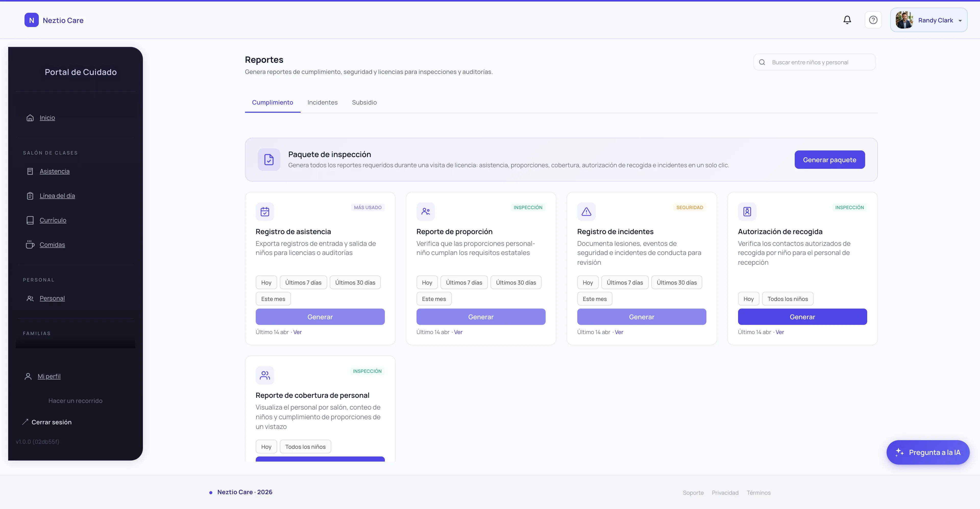Select Últimos 7 días for Registro de incidentes

625,283
